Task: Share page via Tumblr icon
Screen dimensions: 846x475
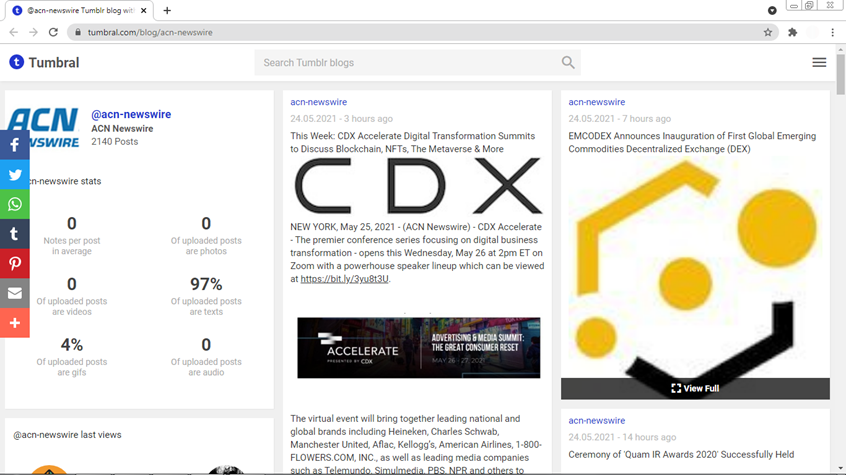Action: coord(15,234)
